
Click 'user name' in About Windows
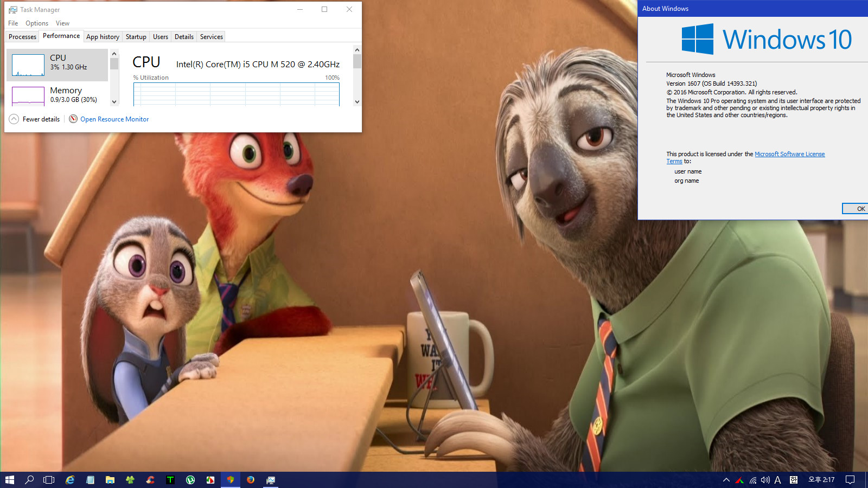[688, 171]
